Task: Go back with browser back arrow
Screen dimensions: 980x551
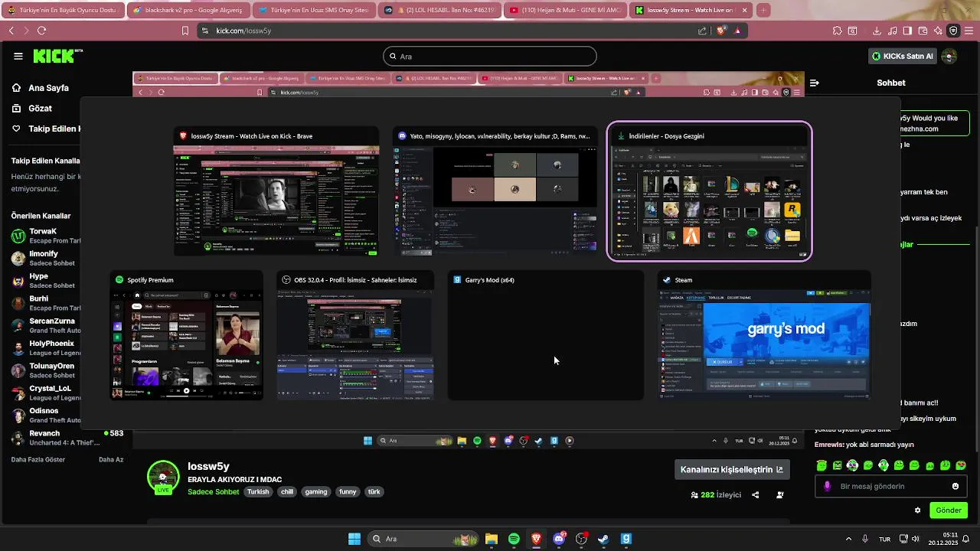Action: point(11,31)
